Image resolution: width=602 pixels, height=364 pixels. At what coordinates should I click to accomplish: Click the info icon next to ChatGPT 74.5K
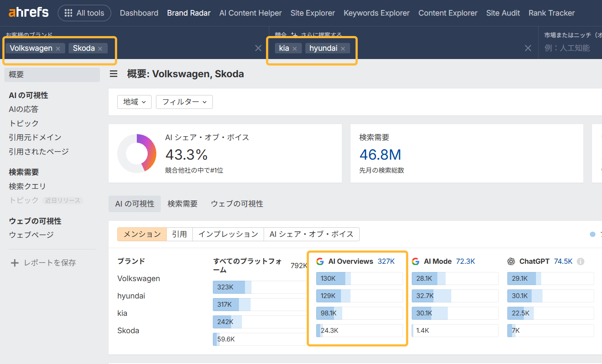click(582, 261)
